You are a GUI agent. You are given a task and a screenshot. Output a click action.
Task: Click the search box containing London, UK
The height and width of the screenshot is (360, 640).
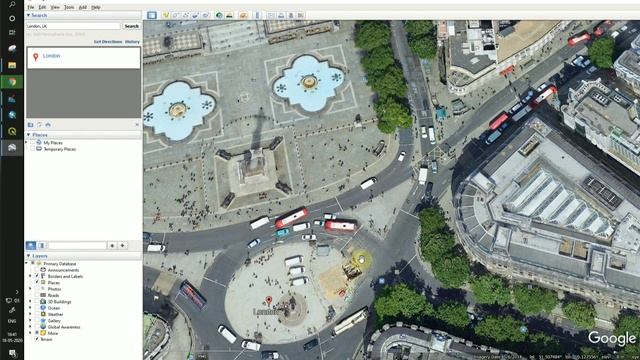tap(73, 26)
